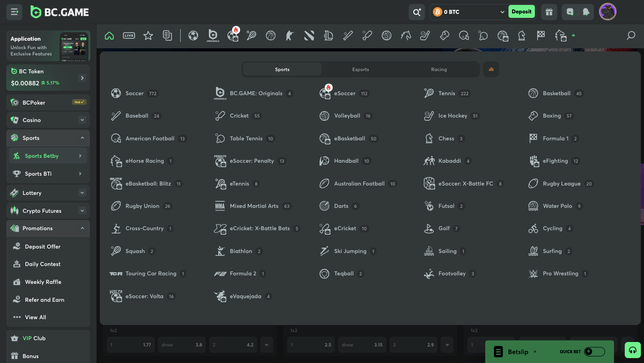This screenshot has height=363, width=644.
Task: Expand the Crypto Futures sidebar section
Action: (82, 211)
